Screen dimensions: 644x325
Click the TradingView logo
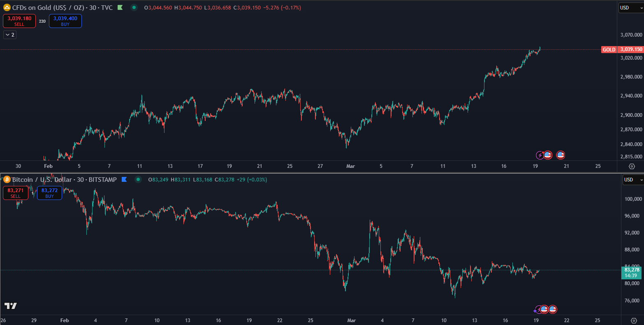11,306
